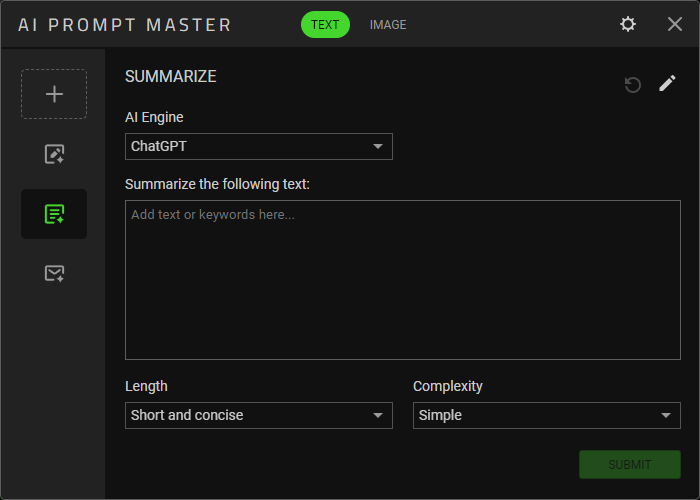This screenshot has height=500, width=700.
Task: Switch to the IMAGE mode tab
Action: [388, 25]
